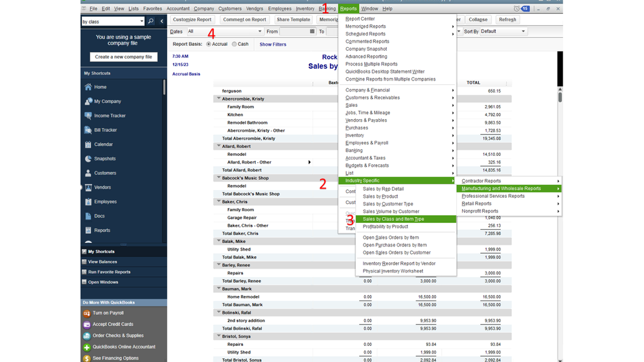Click the From date input field

click(294, 31)
